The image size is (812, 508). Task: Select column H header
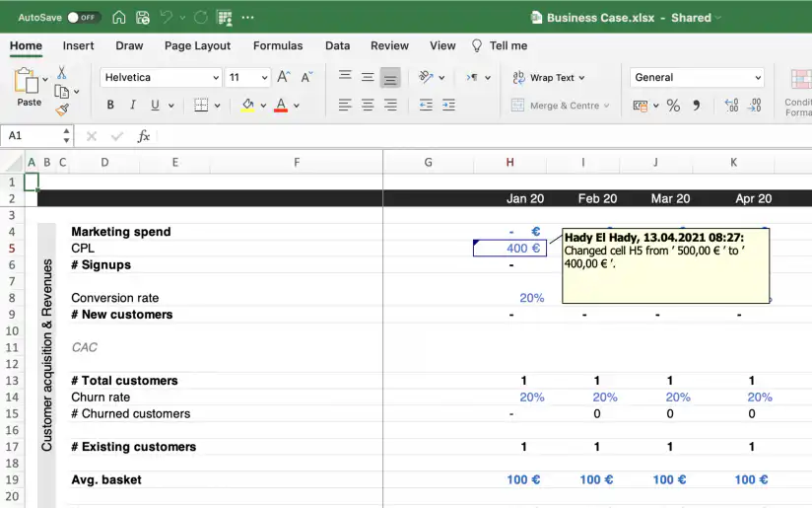coord(510,162)
